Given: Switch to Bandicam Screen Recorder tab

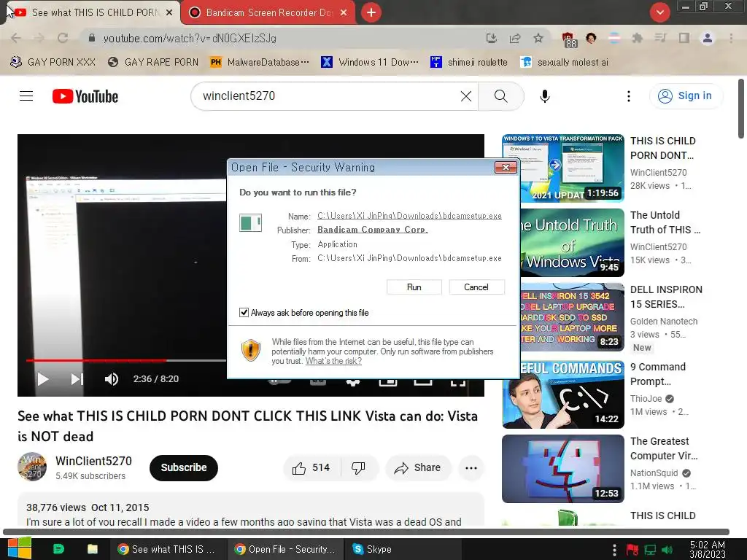Looking at the screenshot, I should [268, 12].
